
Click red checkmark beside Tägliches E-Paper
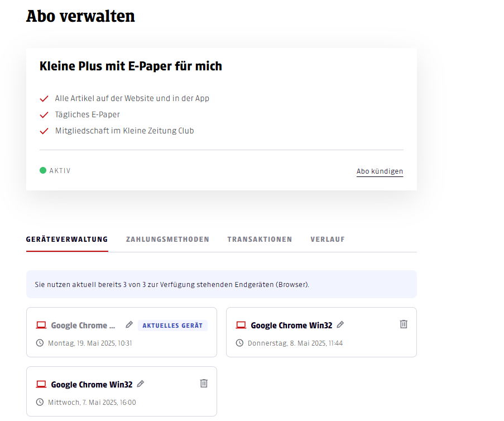click(x=44, y=115)
